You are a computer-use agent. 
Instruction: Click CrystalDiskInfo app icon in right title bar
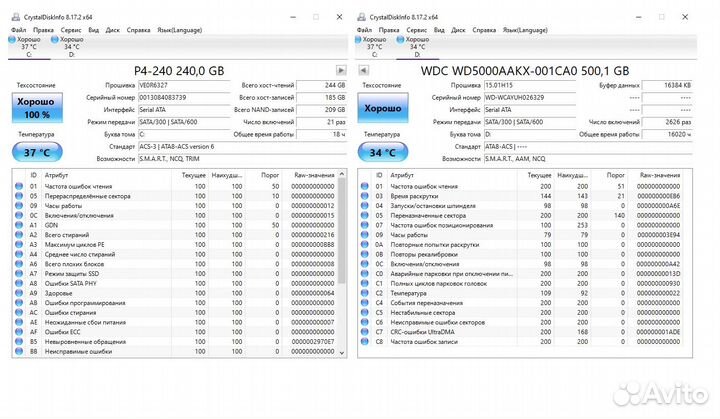click(x=361, y=17)
